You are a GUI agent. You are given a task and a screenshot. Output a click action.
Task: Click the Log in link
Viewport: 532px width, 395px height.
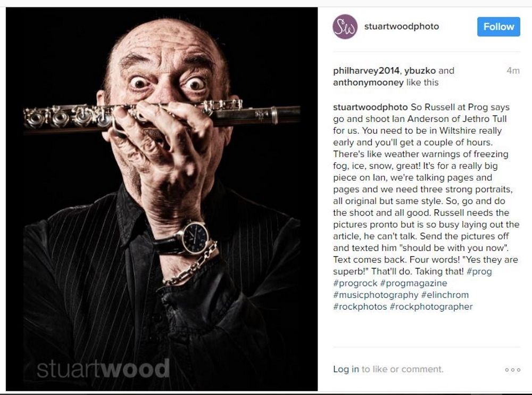click(x=346, y=369)
